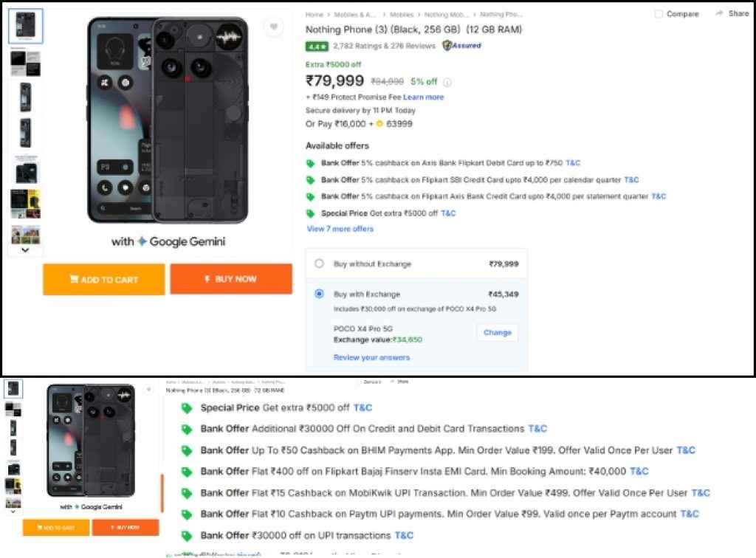This screenshot has height=558, width=756.
Task: Open the Learn more link for Protect Promise
Action: click(424, 97)
